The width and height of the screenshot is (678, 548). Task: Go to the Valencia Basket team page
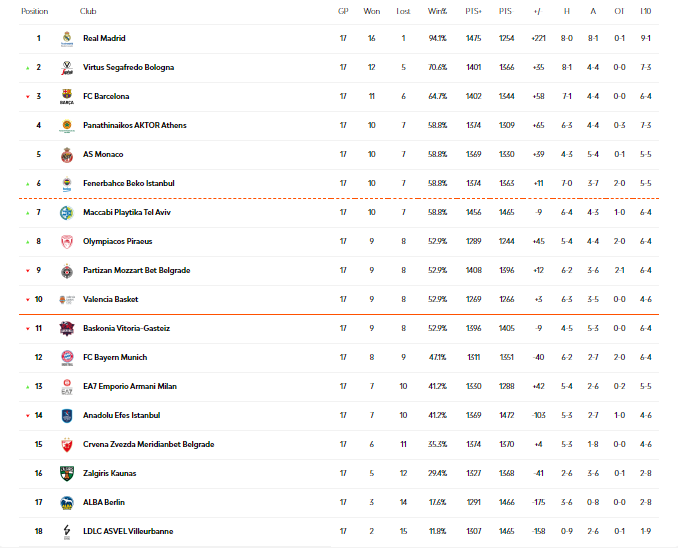111,299
